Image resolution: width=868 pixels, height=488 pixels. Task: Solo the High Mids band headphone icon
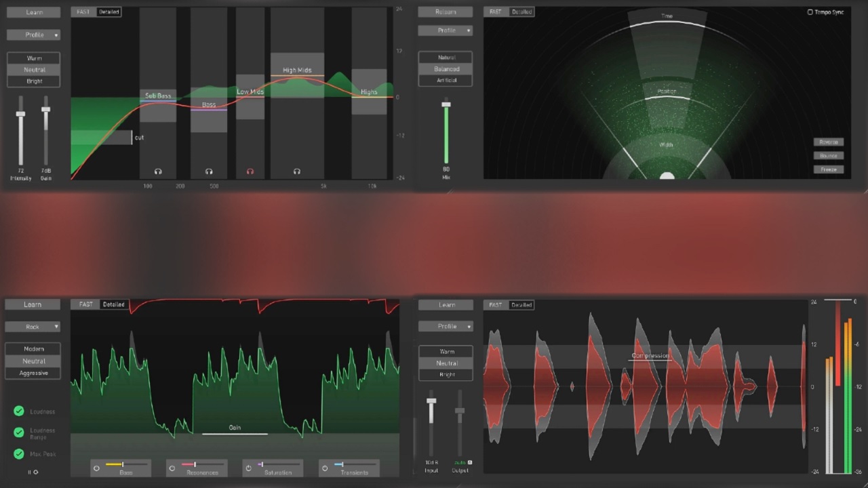coord(296,171)
